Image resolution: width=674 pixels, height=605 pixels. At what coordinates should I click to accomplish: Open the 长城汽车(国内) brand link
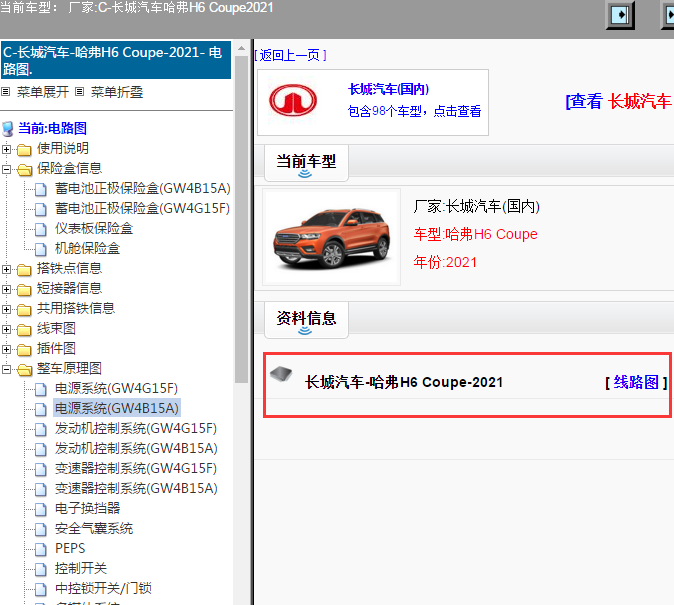click(x=389, y=89)
